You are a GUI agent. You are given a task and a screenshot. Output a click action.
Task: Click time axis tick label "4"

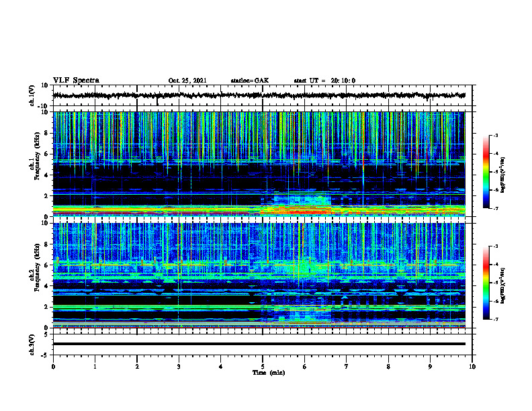coord(221,367)
